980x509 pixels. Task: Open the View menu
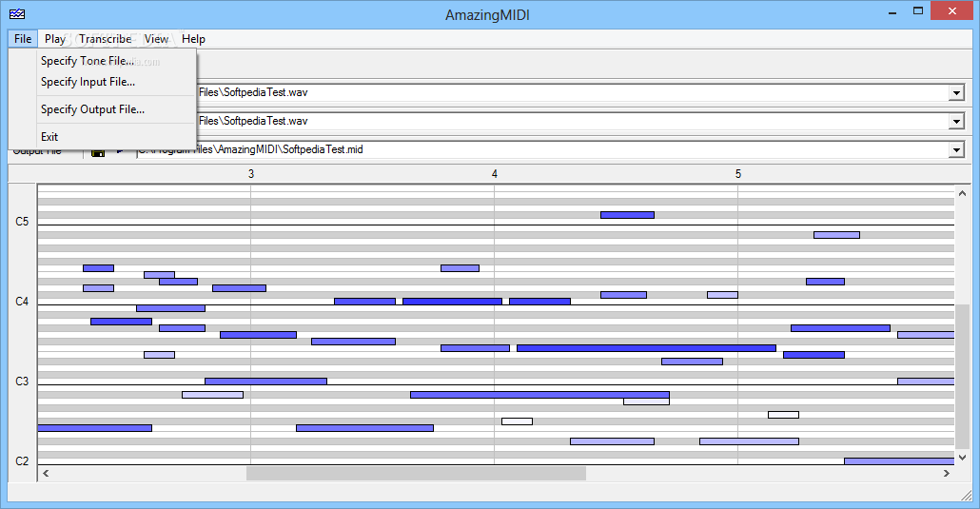pos(156,39)
